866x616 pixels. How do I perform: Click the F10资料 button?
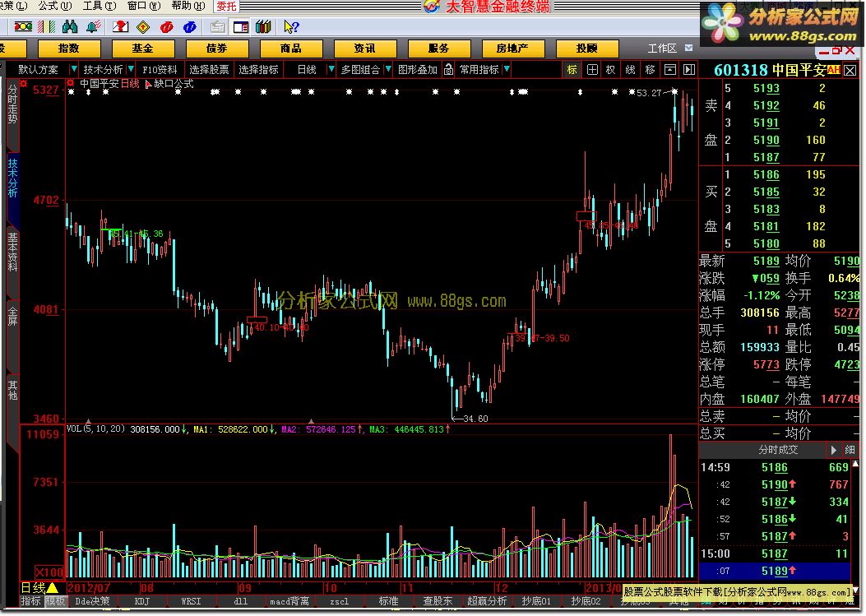[x=160, y=70]
